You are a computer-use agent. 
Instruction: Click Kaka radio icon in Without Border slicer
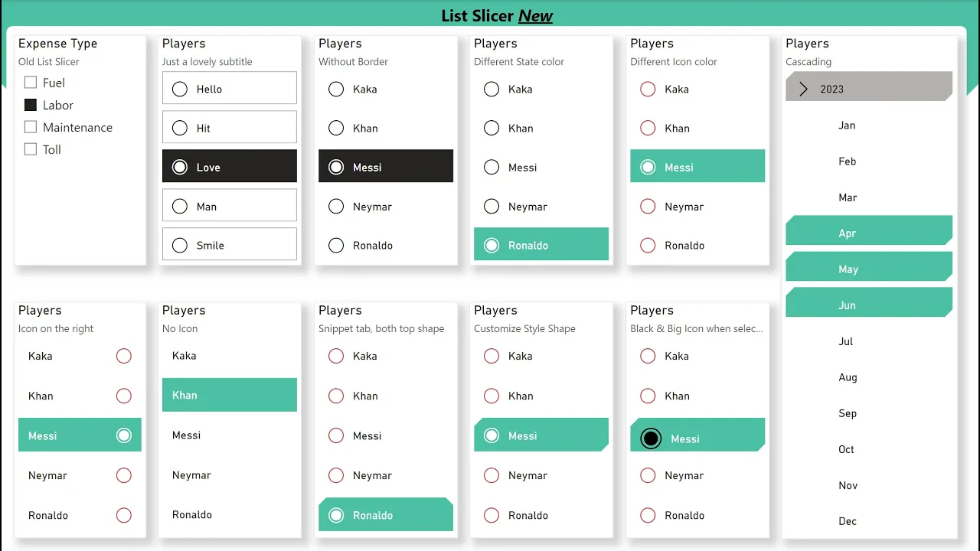pos(336,89)
